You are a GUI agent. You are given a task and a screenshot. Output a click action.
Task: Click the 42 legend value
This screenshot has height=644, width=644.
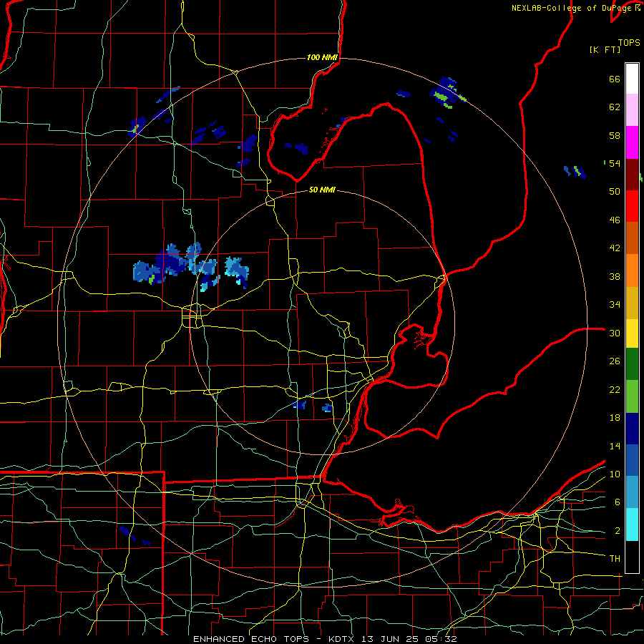[x=615, y=248]
